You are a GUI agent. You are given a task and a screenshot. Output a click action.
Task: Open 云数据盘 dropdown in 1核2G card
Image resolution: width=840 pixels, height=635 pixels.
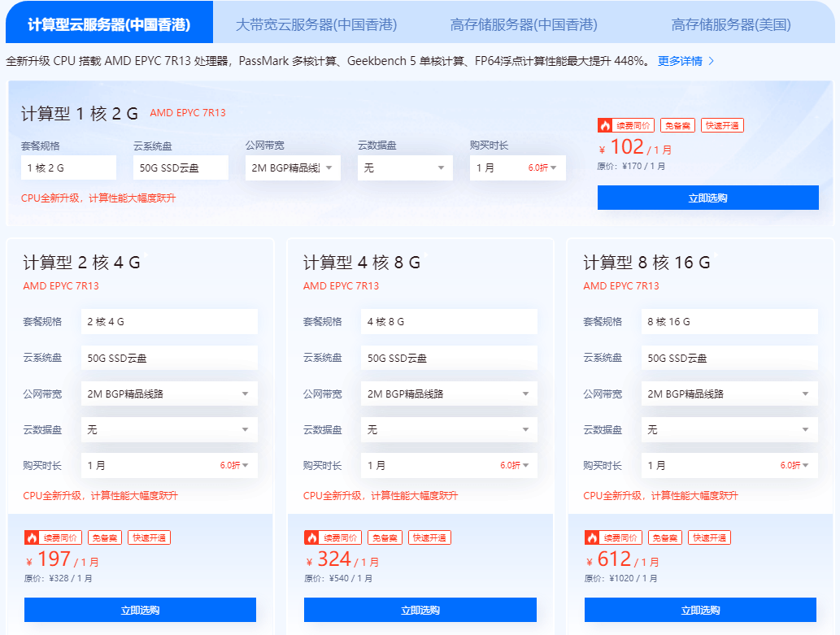[405, 167]
